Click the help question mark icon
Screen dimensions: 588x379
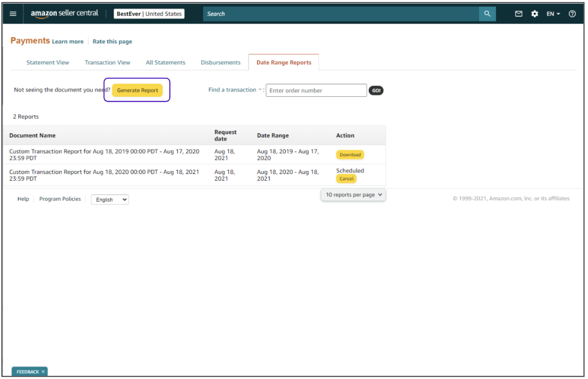pos(572,14)
